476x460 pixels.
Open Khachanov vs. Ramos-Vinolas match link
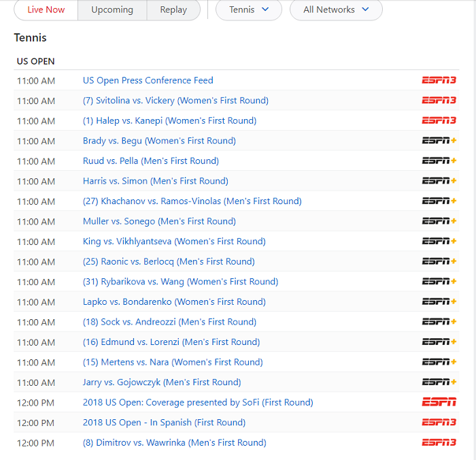[192, 201]
